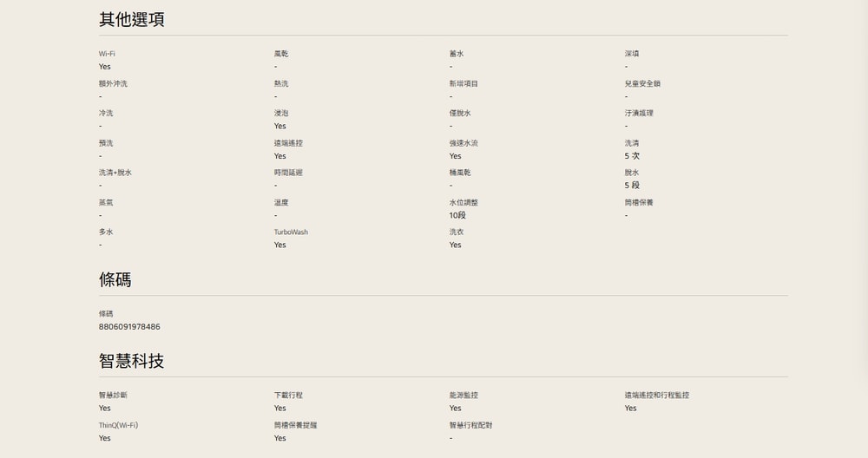The image size is (868, 458).
Task: Select the barcode number 8806091978486
Action: coord(129,327)
